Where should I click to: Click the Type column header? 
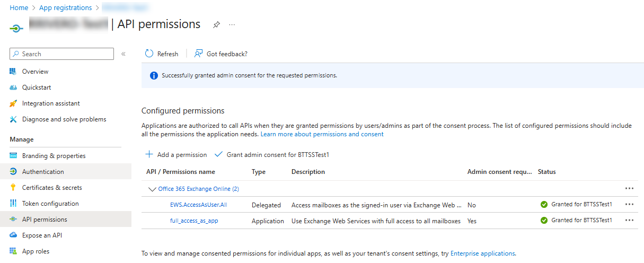(x=259, y=172)
